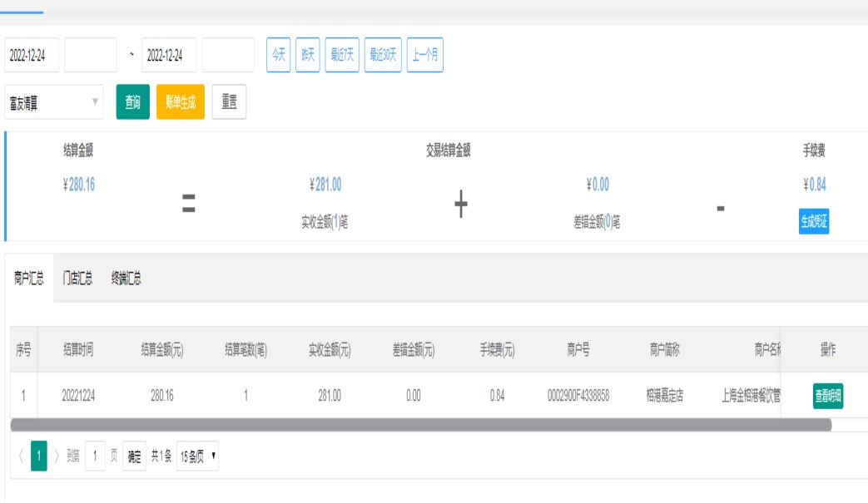Switch to the 终端汇总 tab
This screenshot has width=868, height=503.
pyautogui.click(x=126, y=279)
